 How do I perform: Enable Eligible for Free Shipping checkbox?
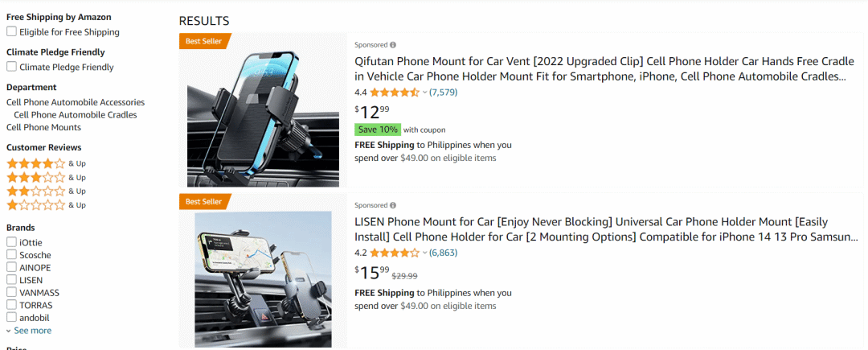click(x=11, y=31)
